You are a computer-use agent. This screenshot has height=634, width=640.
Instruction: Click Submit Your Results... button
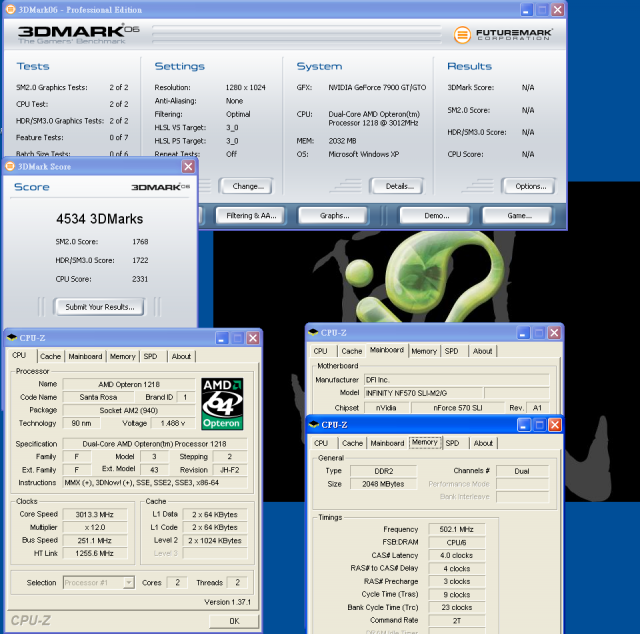pyautogui.click(x=100, y=307)
